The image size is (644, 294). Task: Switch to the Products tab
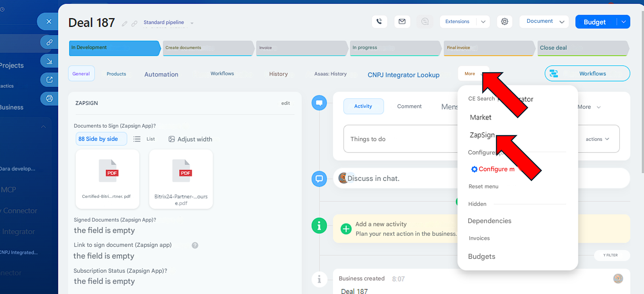coord(116,74)
